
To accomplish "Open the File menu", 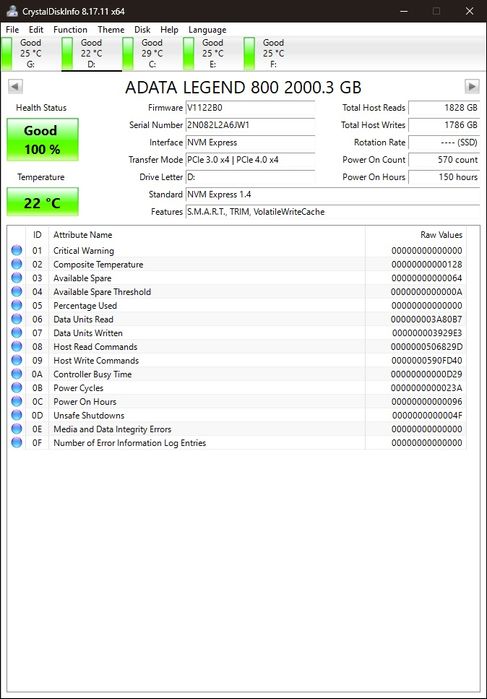I will coord(12,29).
